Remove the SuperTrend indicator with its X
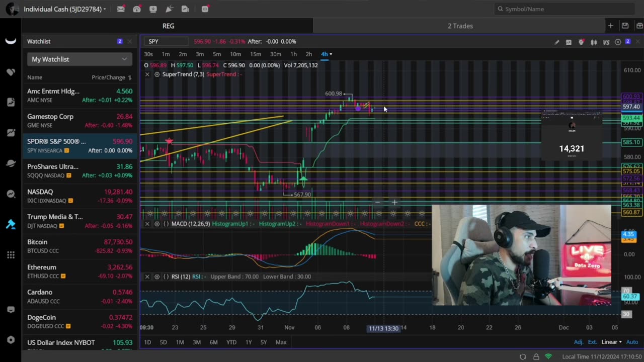 pyautogui.click(x=147, y=74)
